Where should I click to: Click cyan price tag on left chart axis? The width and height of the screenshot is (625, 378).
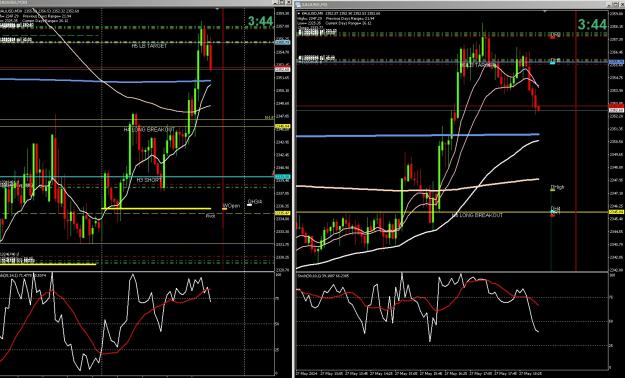click(x=283, y=177)
